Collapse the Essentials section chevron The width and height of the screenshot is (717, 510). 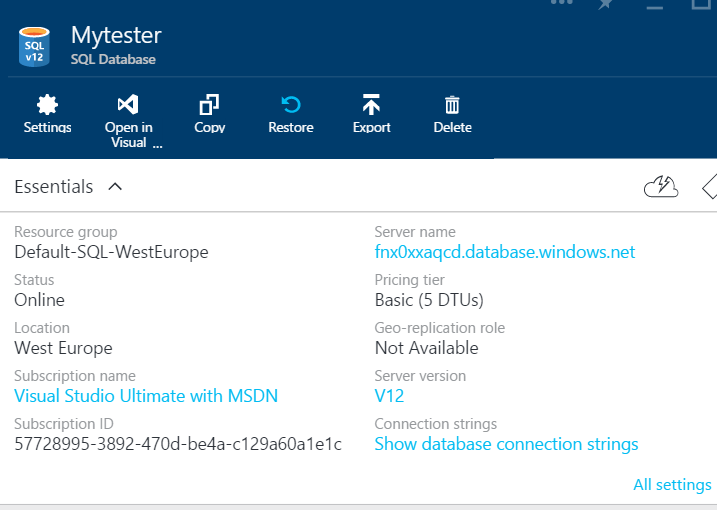click(115, 187)
